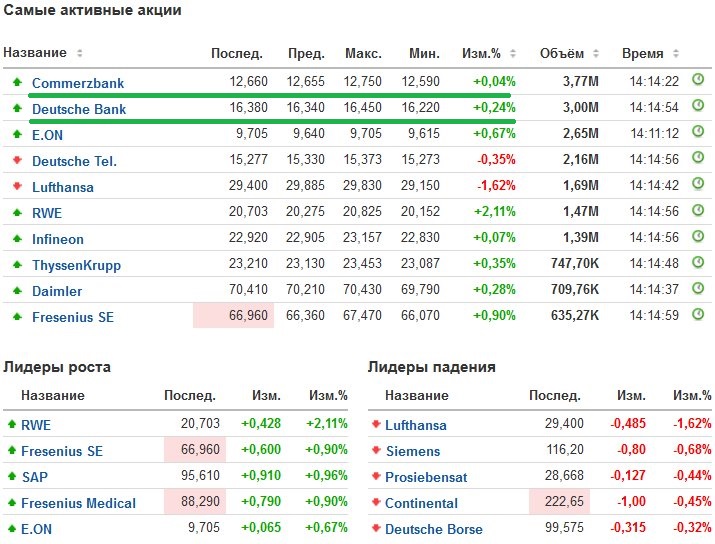Click green up arrow beside Fresenius Medical

pos(12,502)
